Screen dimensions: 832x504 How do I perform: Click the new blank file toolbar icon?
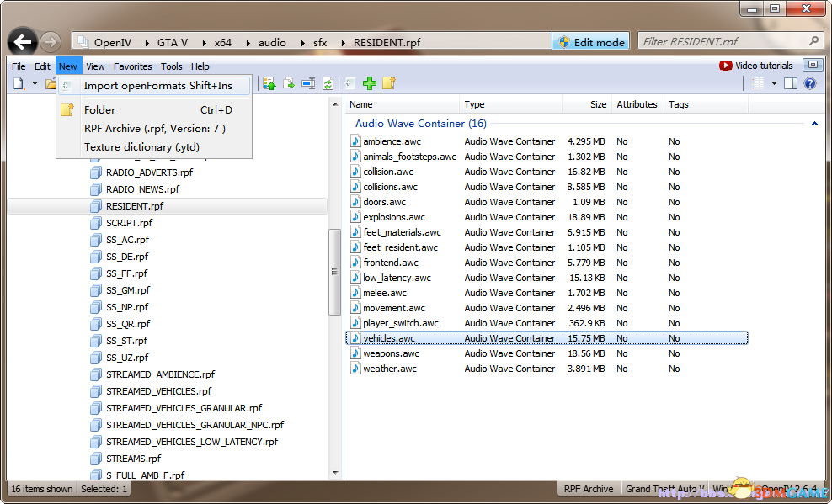pyautogui.click(x=19, y=83)
